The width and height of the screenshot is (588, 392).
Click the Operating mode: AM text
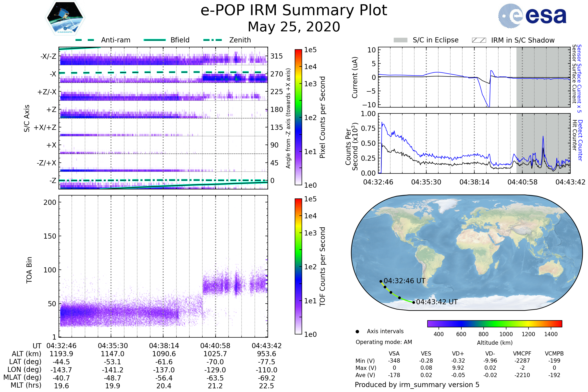point(384,342)
